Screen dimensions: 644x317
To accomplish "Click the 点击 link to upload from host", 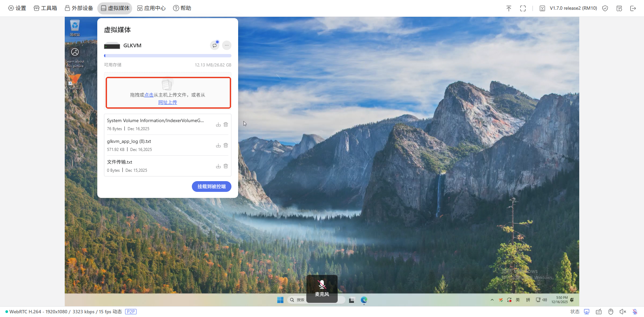I will [149, 95].
